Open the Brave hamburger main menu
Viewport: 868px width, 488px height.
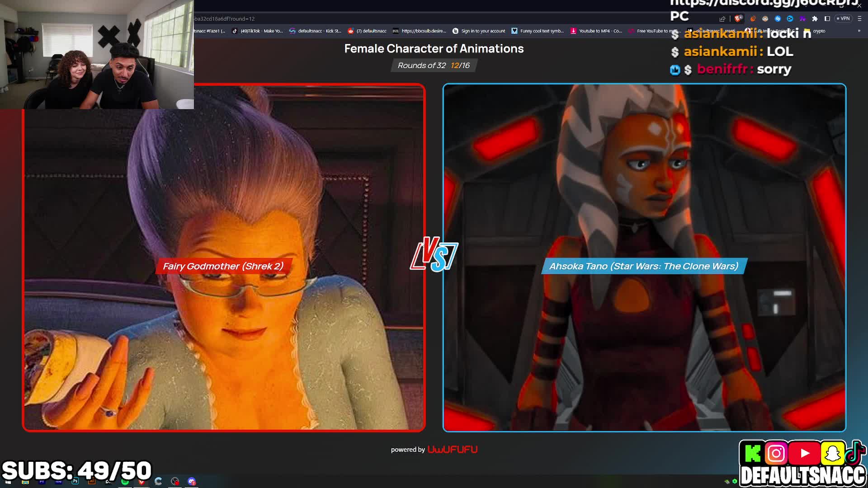coord(859,19)
